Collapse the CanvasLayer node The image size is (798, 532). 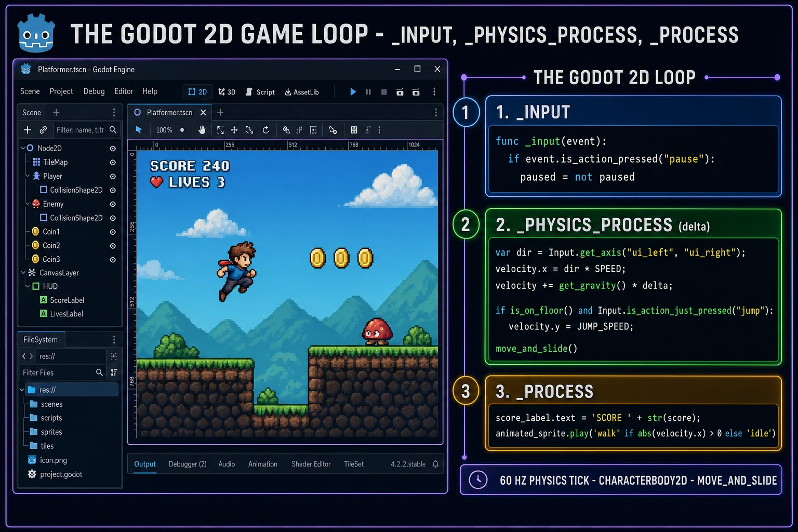click(23, 272)
